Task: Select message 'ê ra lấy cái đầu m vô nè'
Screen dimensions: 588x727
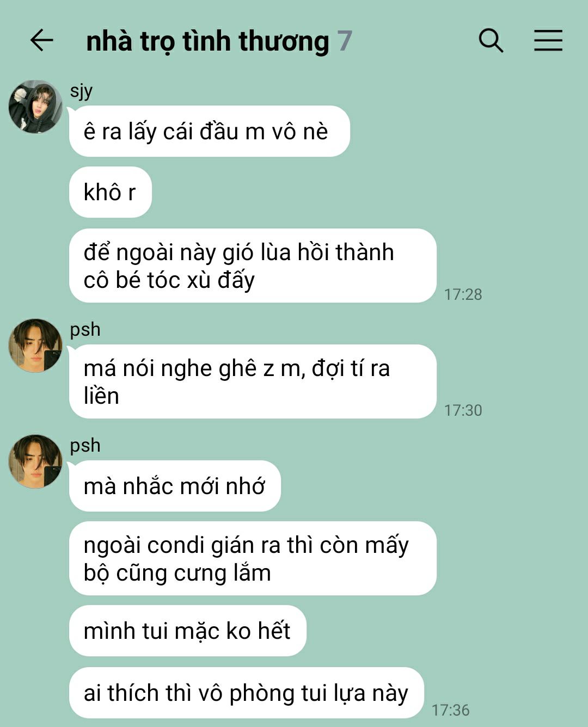Action: pyautogui.click(x=209, y=131)
